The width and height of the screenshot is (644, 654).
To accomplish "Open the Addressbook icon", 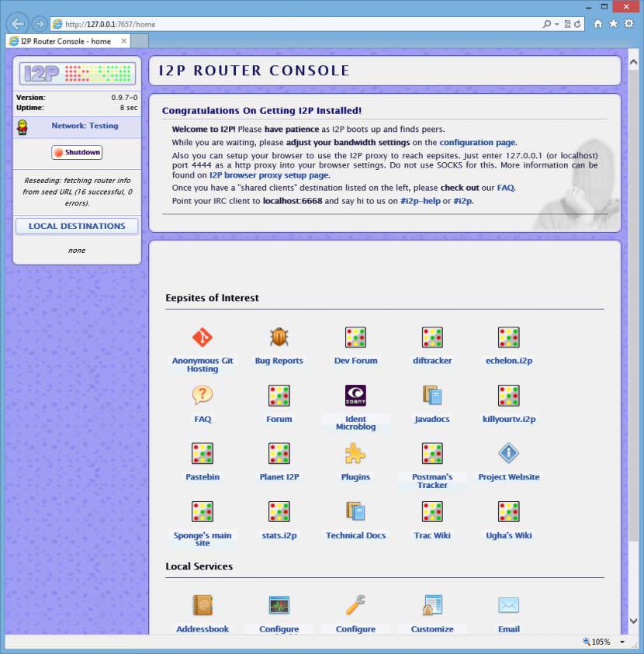I will click(203, 605).
